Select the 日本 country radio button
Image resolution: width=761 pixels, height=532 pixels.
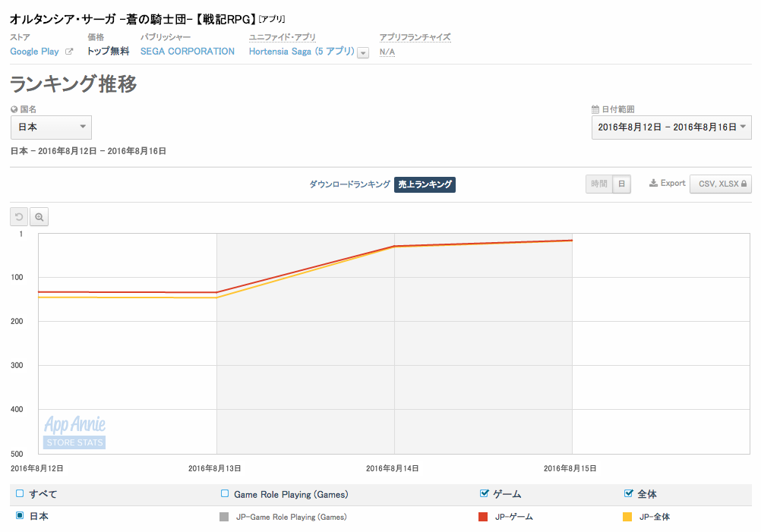tap(20, 516)
